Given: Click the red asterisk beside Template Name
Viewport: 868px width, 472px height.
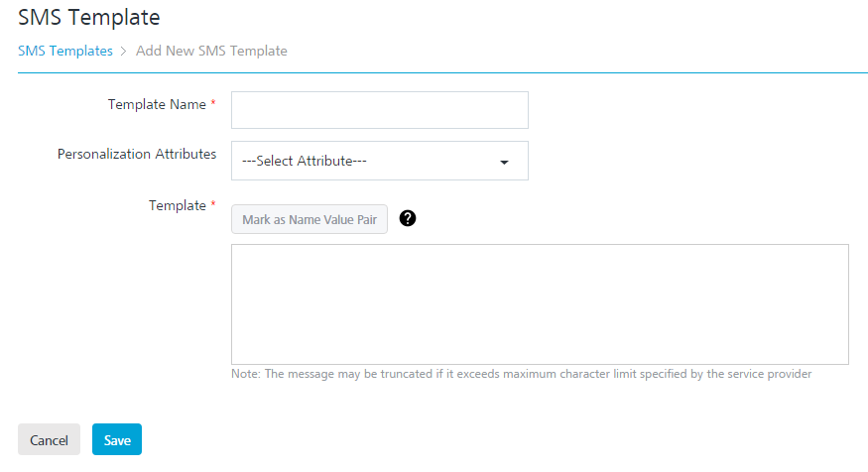Looking at the screenshot, I should [x=213, y=104].
